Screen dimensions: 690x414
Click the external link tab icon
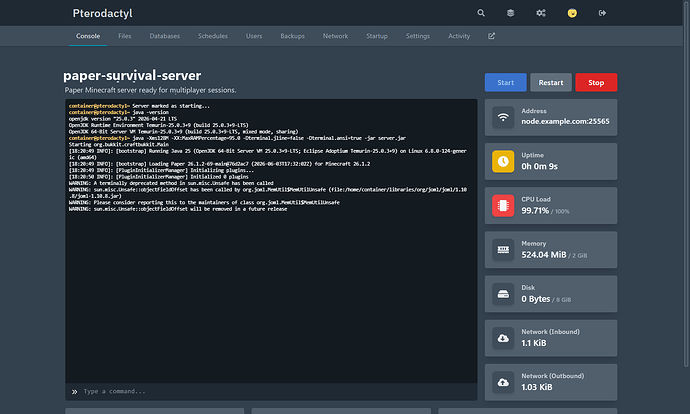(x=492, y=36)
